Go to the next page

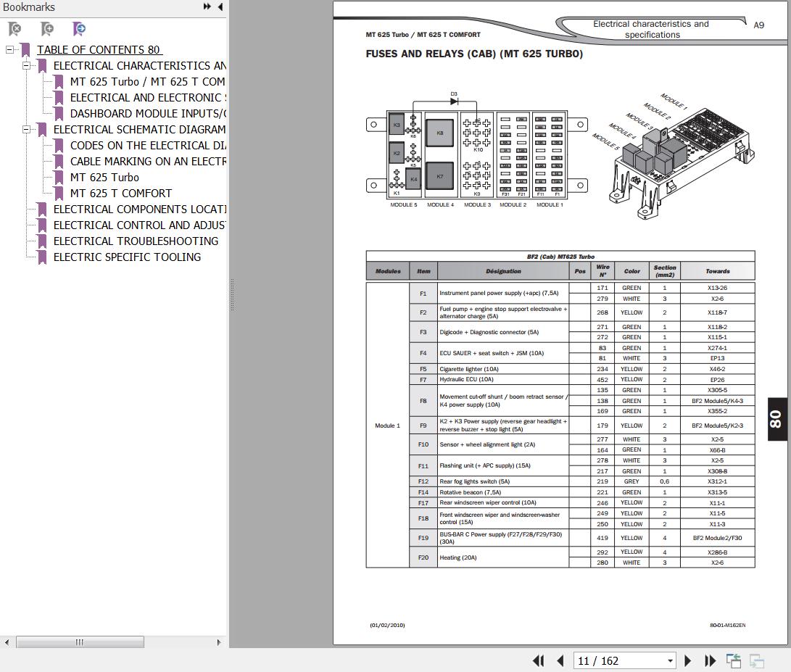coord(687,660)
